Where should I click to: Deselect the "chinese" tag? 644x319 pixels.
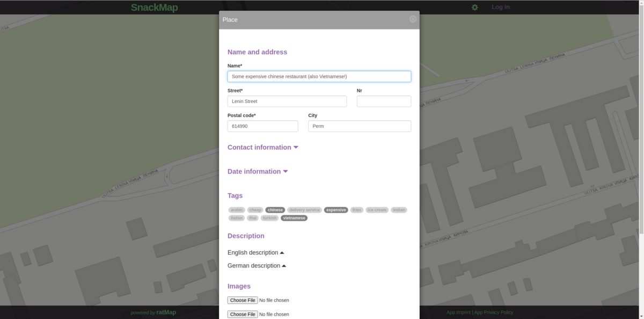tap(275, 210)
